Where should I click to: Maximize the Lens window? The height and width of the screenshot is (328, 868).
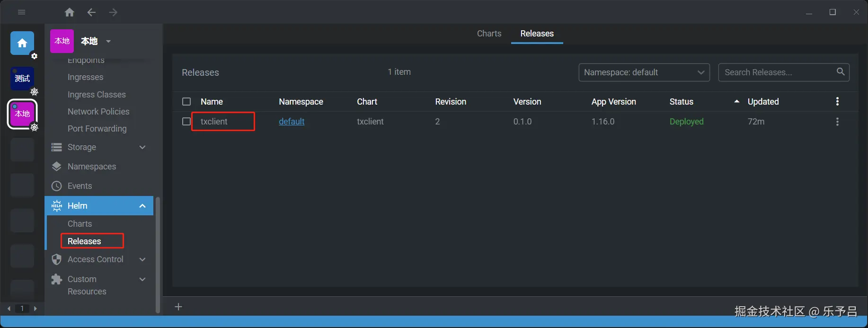pos(833,12)
